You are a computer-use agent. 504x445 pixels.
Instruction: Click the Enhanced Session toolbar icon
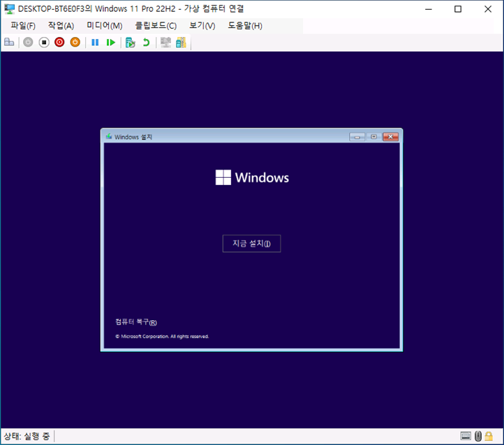pos(165,42)
